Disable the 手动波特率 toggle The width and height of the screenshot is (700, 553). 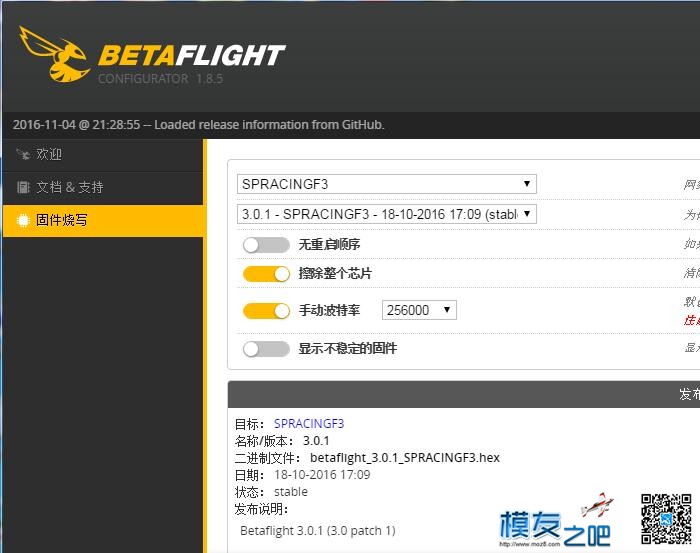[x=266, y=311]
